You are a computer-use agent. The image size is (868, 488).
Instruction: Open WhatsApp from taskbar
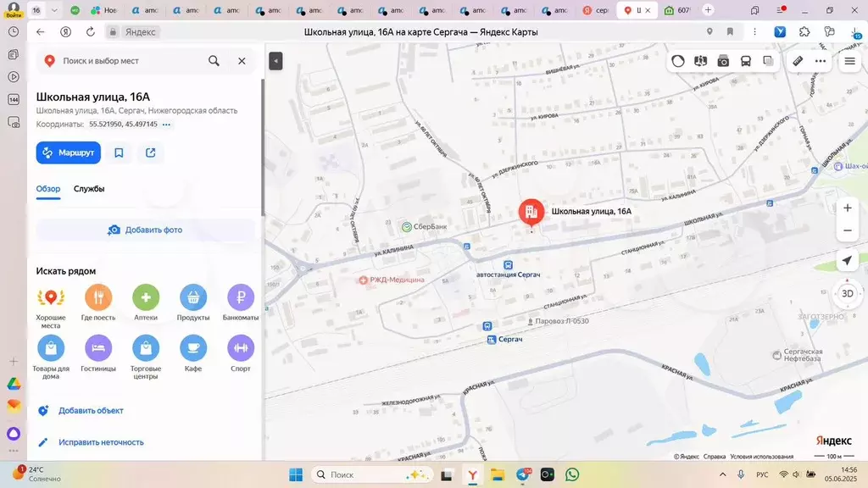572,474
